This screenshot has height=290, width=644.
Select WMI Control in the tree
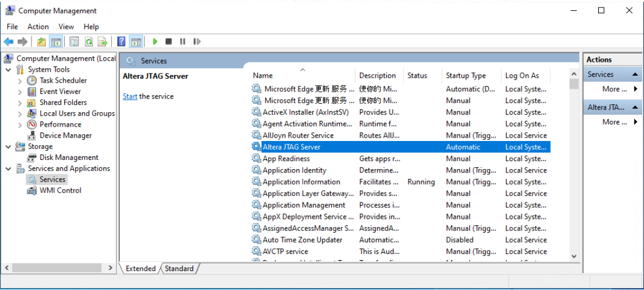[60, 191]
